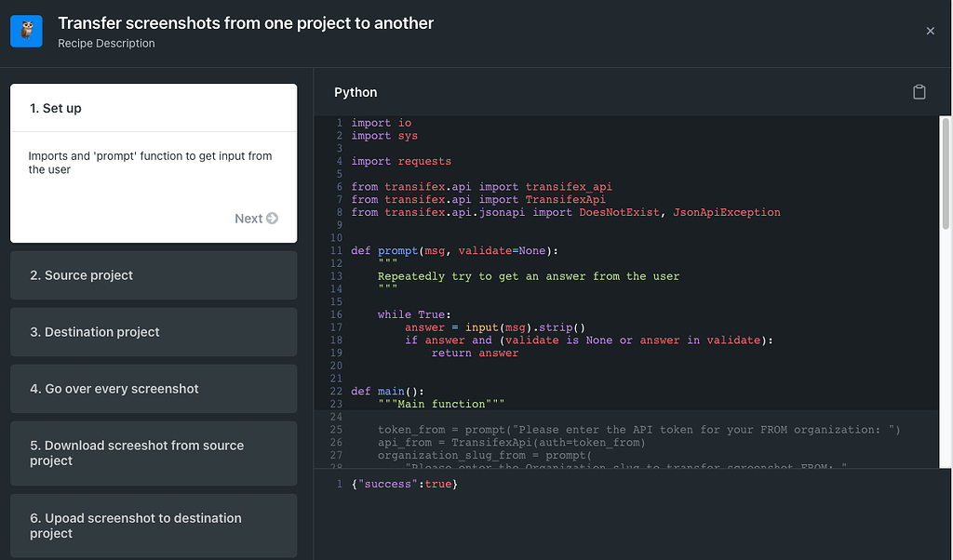Image resolution: width=953 pixels, height=560 pixels.
Task: Click the arrow icon inside the Set up card
Action: coord(274,218)
